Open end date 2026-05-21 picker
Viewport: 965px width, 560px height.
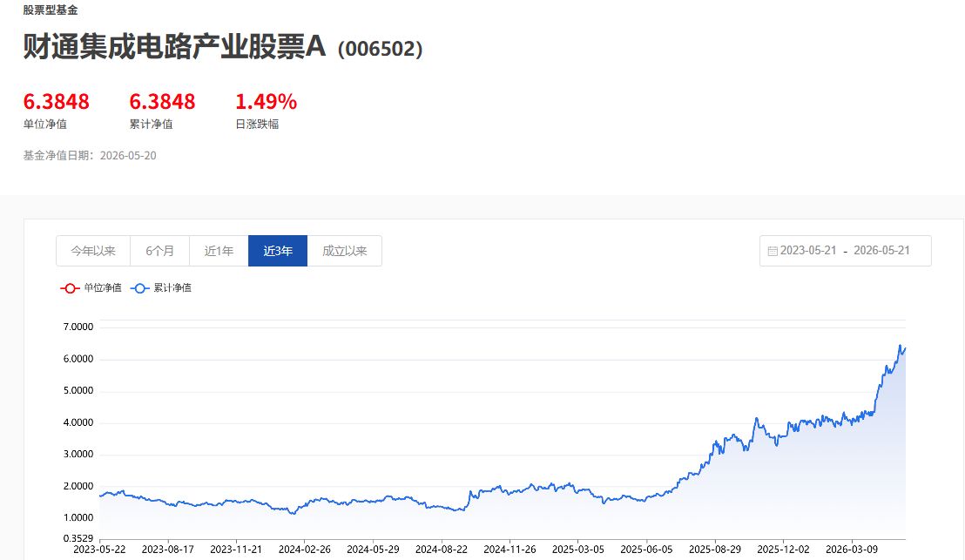click(x=881, y=251)
